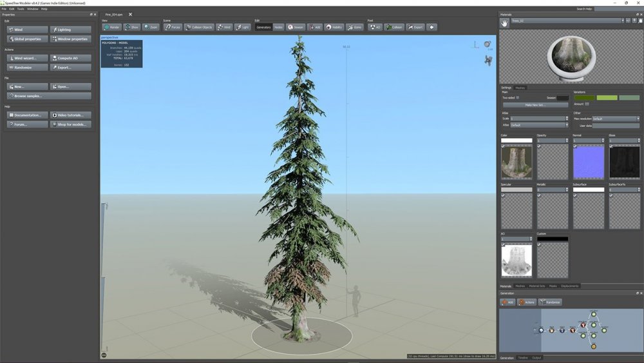Click the back arrow toolbar button
Viewport: 644px width, 363px height.
pyautogui.click(x=431, y=27)
